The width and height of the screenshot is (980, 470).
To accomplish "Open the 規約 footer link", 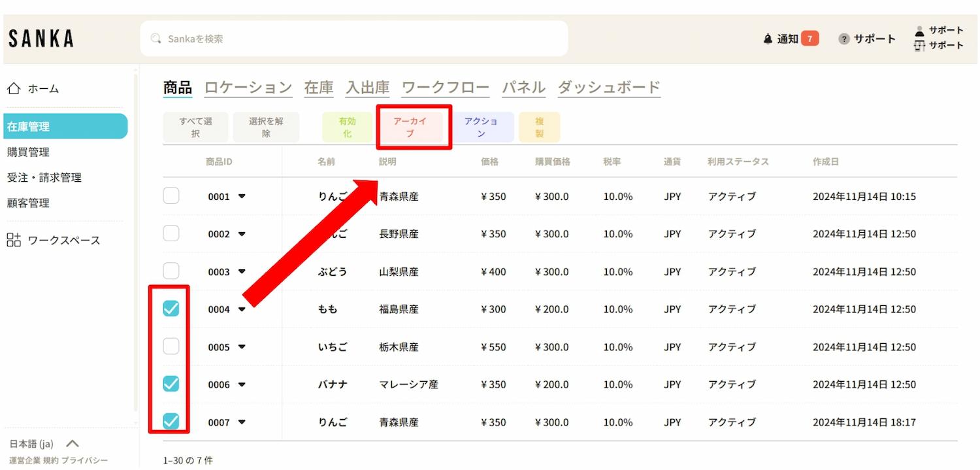I will click(51, 460).
